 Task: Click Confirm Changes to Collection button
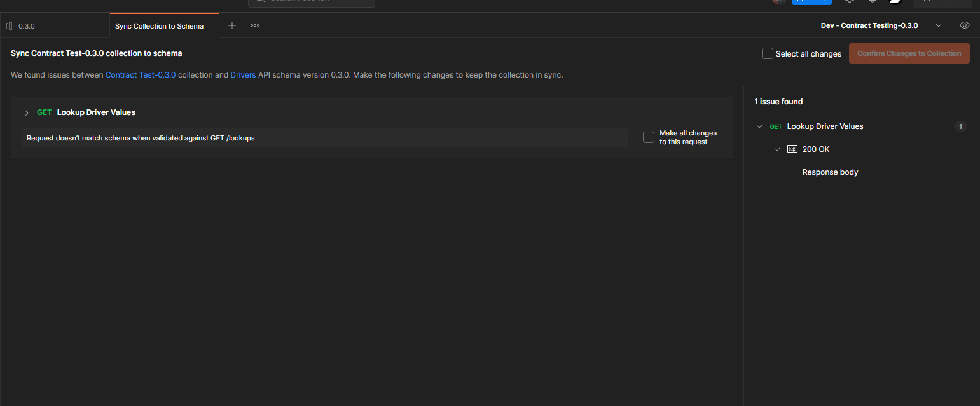point(909,53)
